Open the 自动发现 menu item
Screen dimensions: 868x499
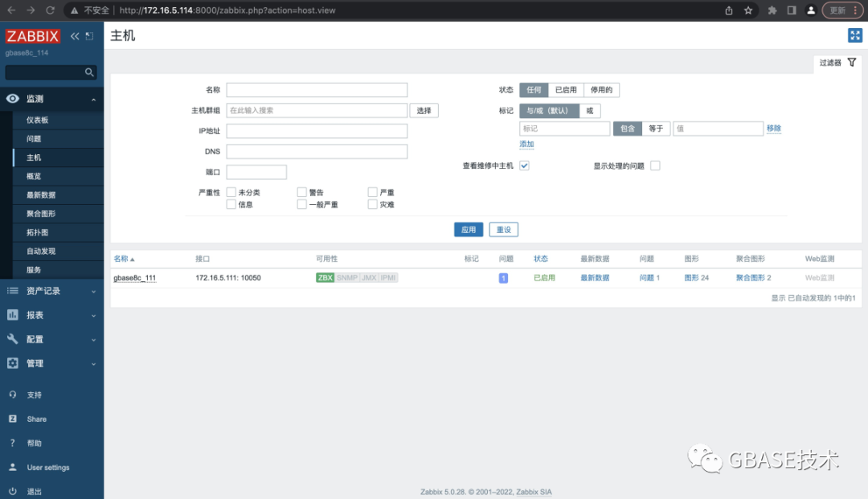(58, 252)
